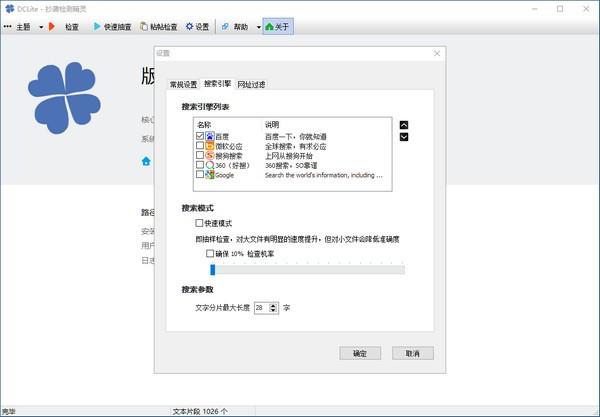Image resolution: width=600 pixels, height=417 pixels.
Task: Click the blue home icon on About page
Action: pyautogui.click(x=146, y=161)
